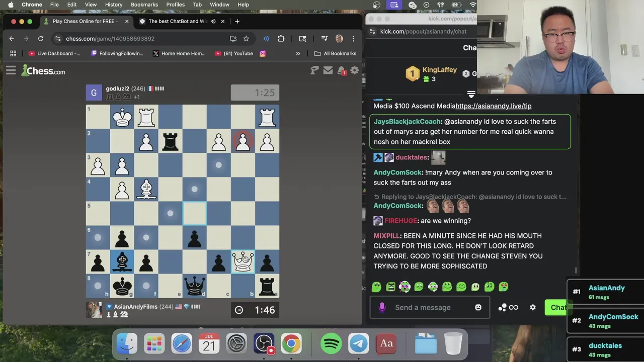This screenshot has height=362, width=644.
Task: Open the Home X bookmark
Action: [179, 53]
